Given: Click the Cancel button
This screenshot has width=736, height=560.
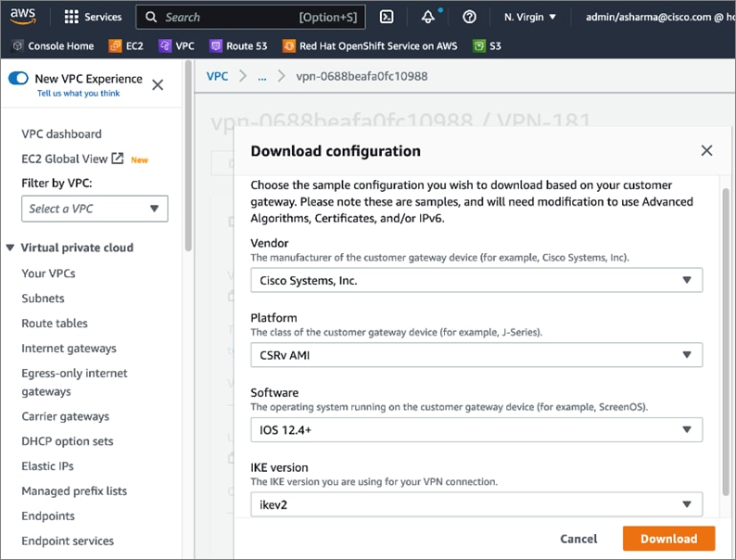Looking at the screenshot, I should 578,539.
